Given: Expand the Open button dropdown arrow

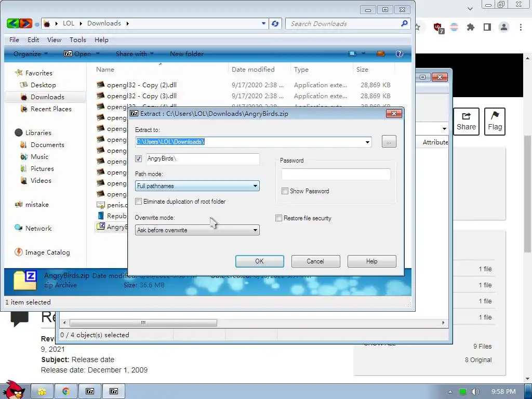Looking at the screenshot, I should (98, 54).
